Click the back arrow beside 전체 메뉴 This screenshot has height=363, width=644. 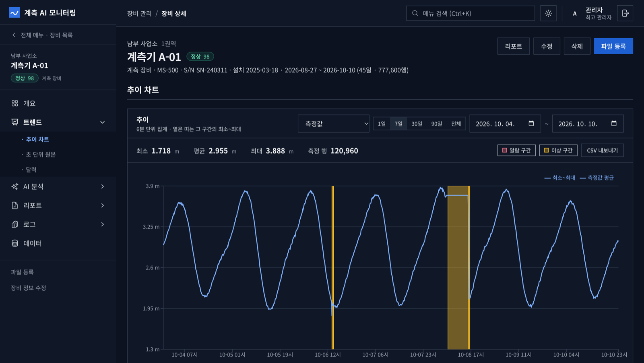[14, 35]
